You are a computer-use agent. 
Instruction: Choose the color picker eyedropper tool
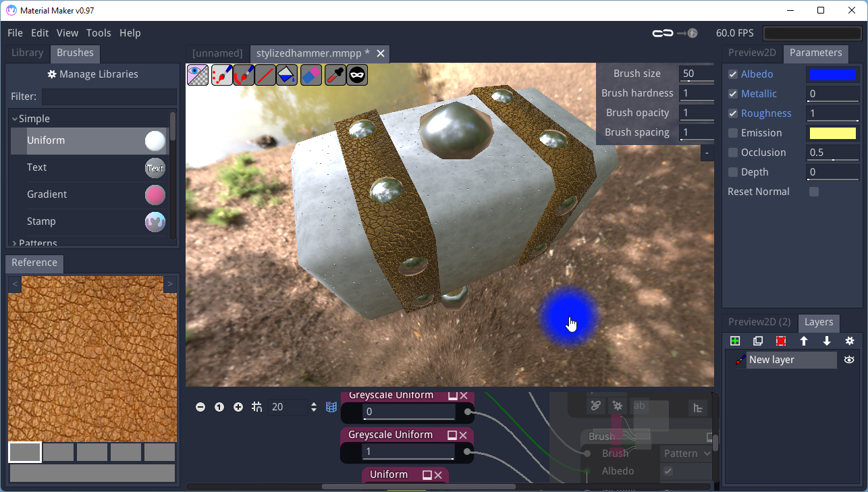coord(335,75)
